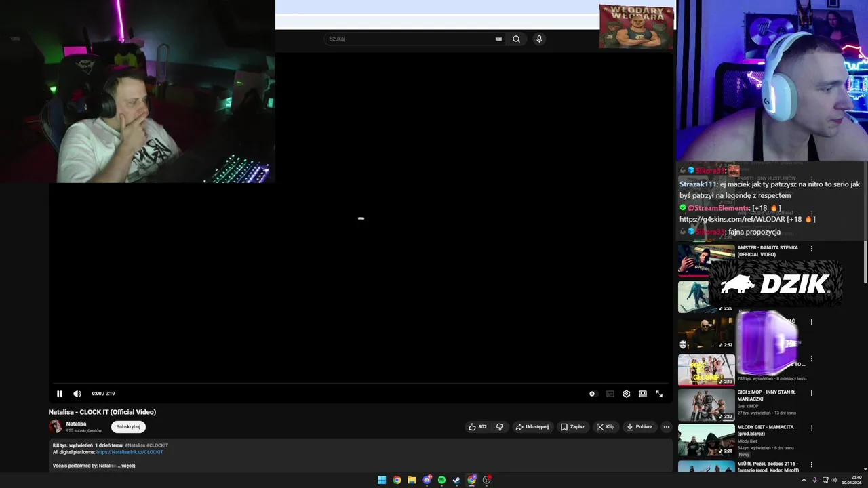This screenshot has height=488, width=868.
Task: Click the GIGI x MOP channel name
Action: pyautogui.click(x=747, y=406)
